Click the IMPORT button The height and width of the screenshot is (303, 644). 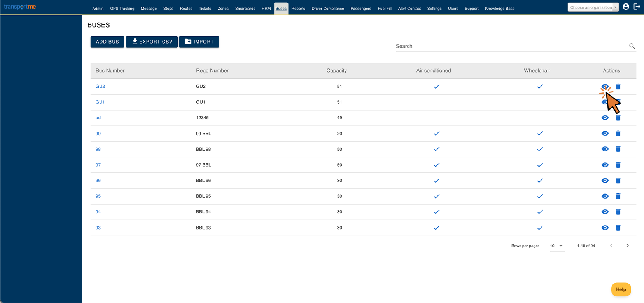tap(199, 42)
